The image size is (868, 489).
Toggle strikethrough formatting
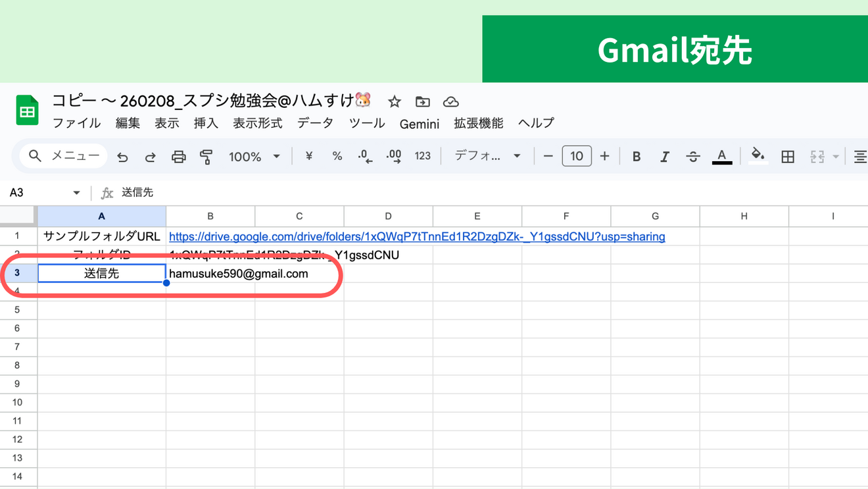pos(693,157)
